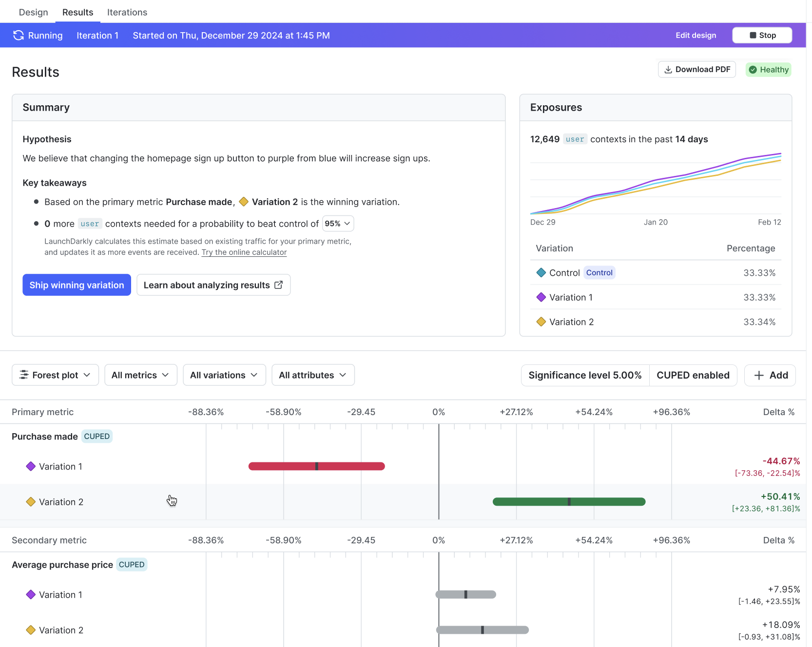The image size is (812, 647).
Task: Click the Forest plot chart icon
Action: click(23, 375)
